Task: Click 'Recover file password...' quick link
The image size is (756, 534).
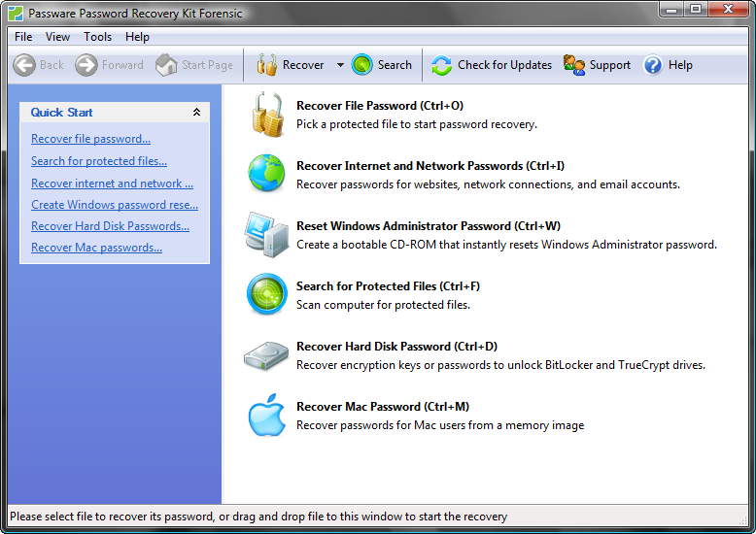Action: pyautogui.click(x=90, y=139)
